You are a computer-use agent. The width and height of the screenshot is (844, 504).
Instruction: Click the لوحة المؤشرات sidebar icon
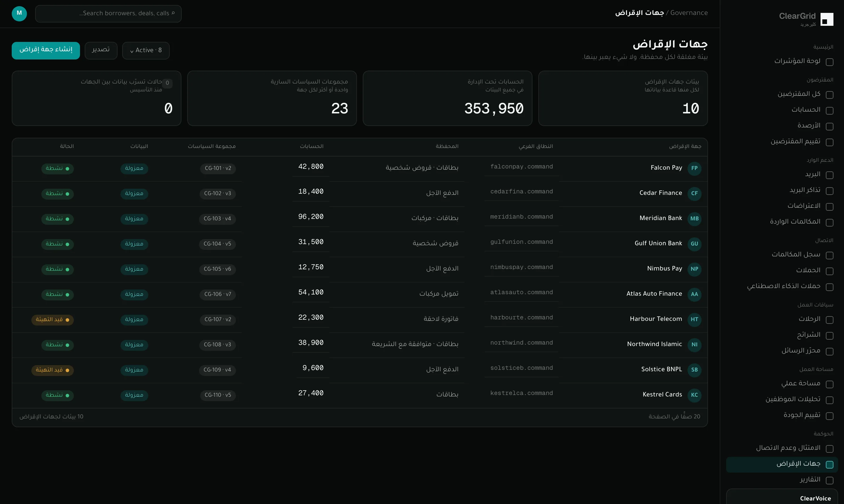829,62
